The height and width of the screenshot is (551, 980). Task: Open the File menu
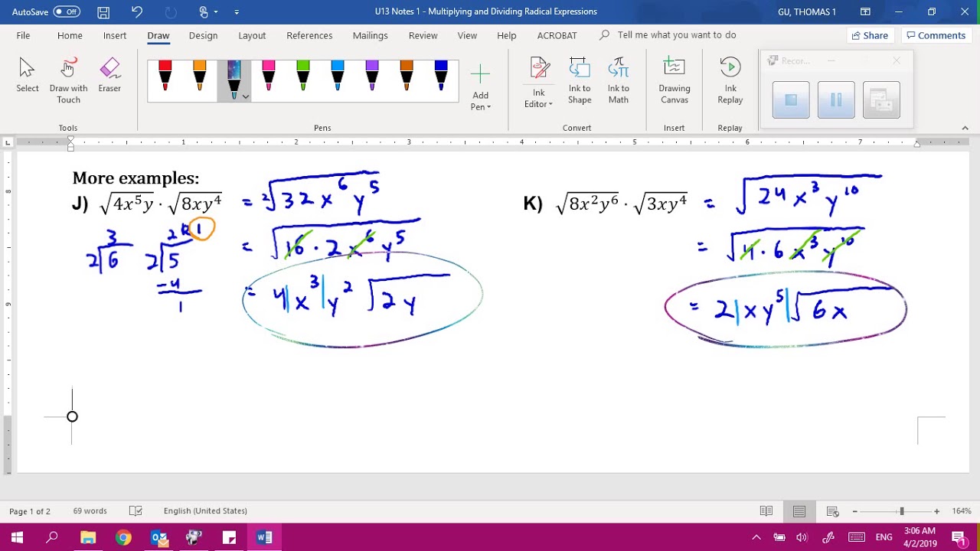coord(24,35)
